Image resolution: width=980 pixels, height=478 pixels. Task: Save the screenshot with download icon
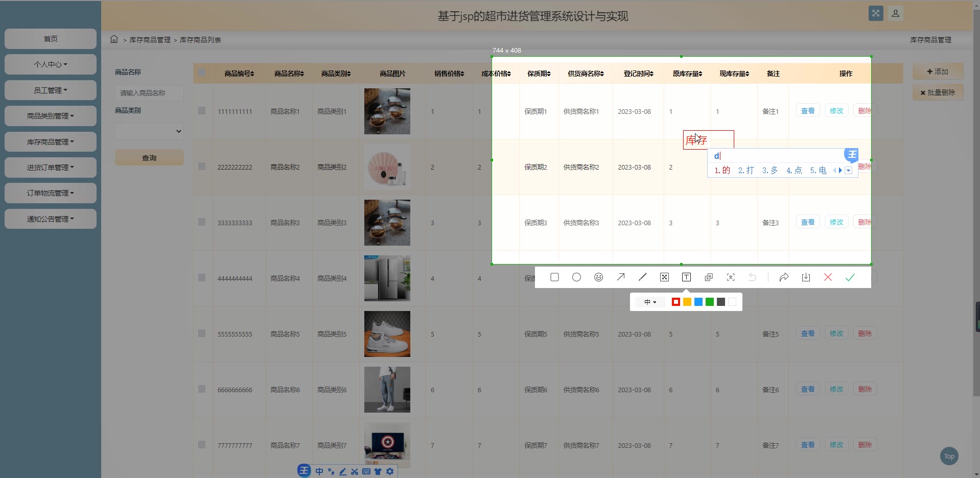point(806,277)
